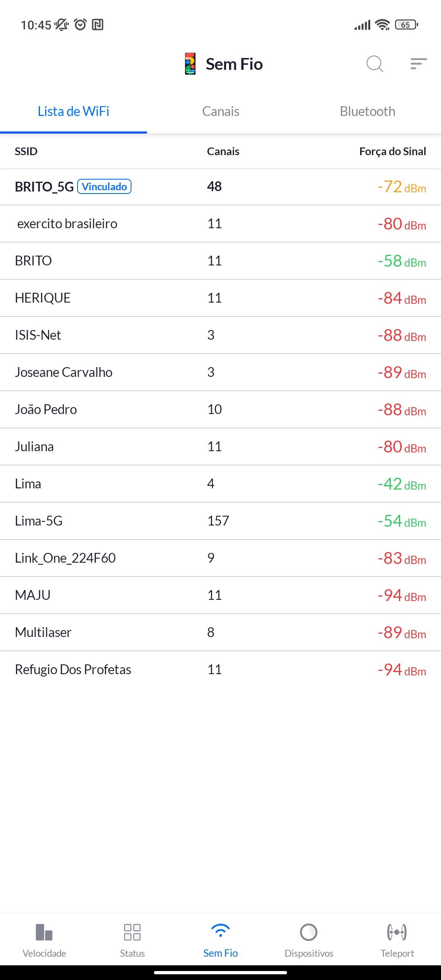Sort by Força do Sinal column header
The image size is (441, 980).
[392, 151]
